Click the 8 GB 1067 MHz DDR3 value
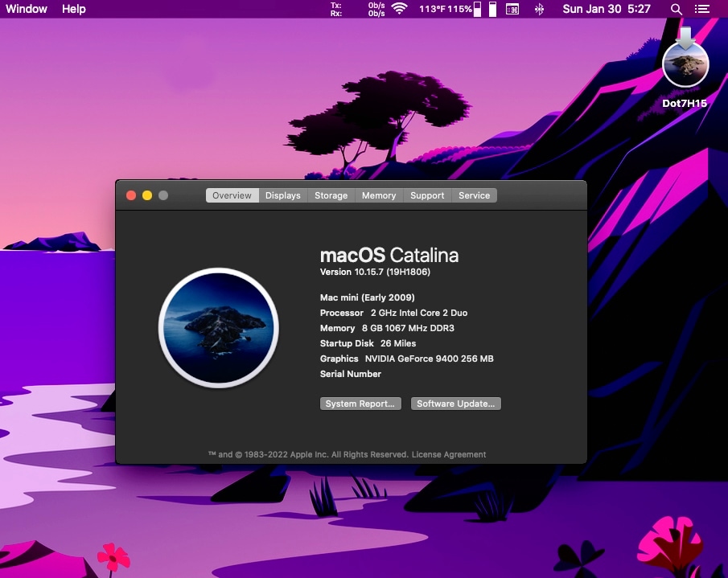Screen dimensions: 728x578 pos(408,328)
